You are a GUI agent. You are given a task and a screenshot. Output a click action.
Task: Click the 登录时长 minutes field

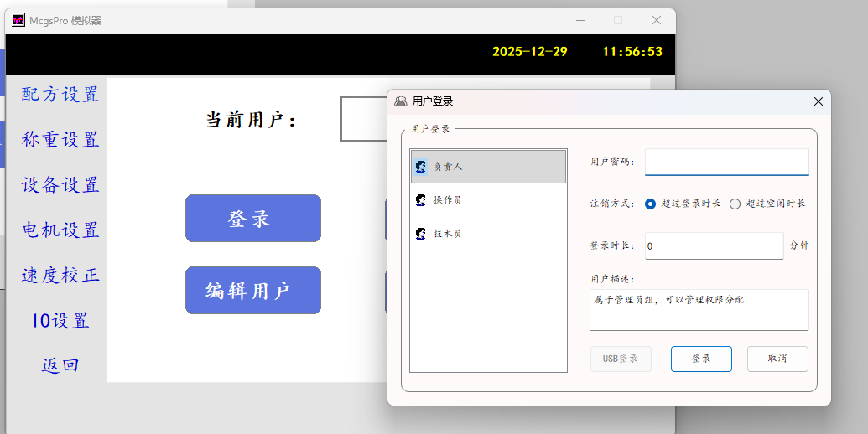[x=714, y=246]
